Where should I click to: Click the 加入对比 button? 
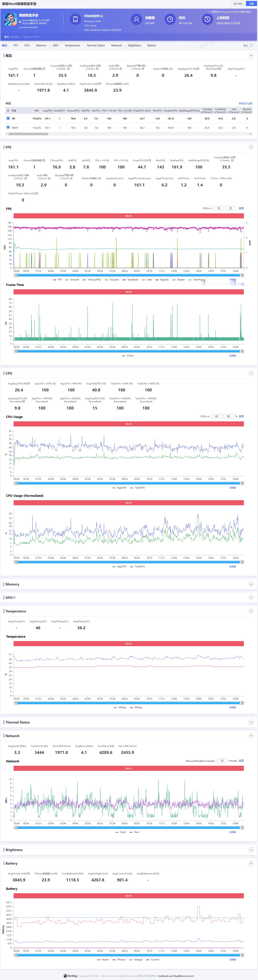238,4
